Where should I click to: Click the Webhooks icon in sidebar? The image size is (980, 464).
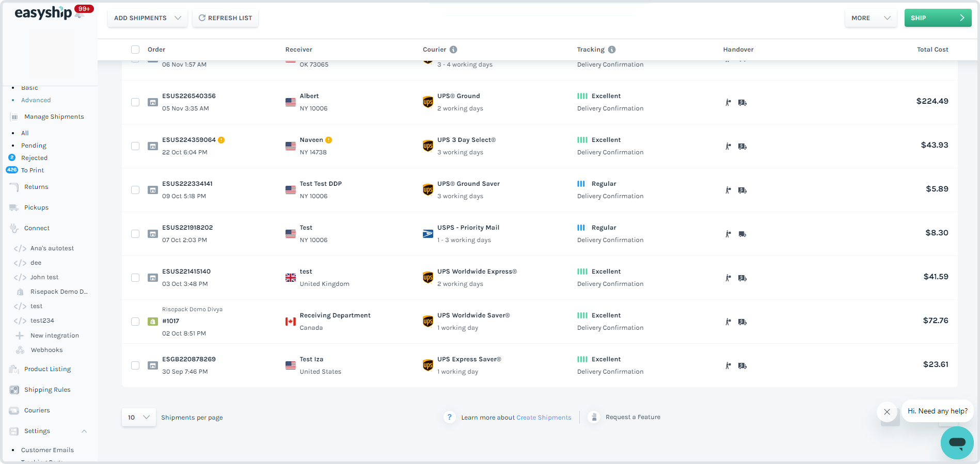20,350
